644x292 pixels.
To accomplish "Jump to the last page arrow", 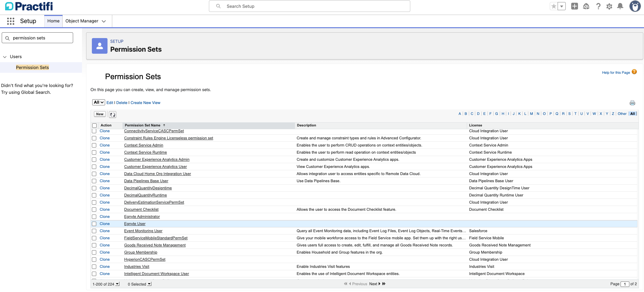I will tap(384, 284).
